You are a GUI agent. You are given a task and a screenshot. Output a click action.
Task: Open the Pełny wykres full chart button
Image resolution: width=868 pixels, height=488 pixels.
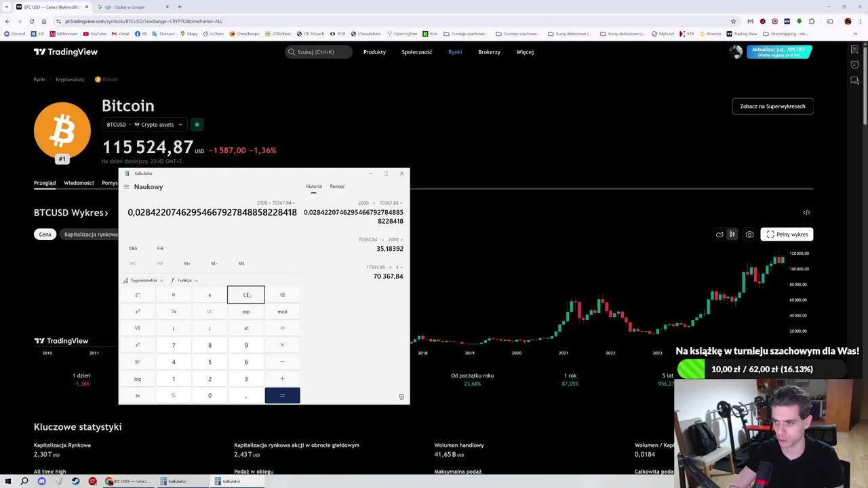[787, 235]
